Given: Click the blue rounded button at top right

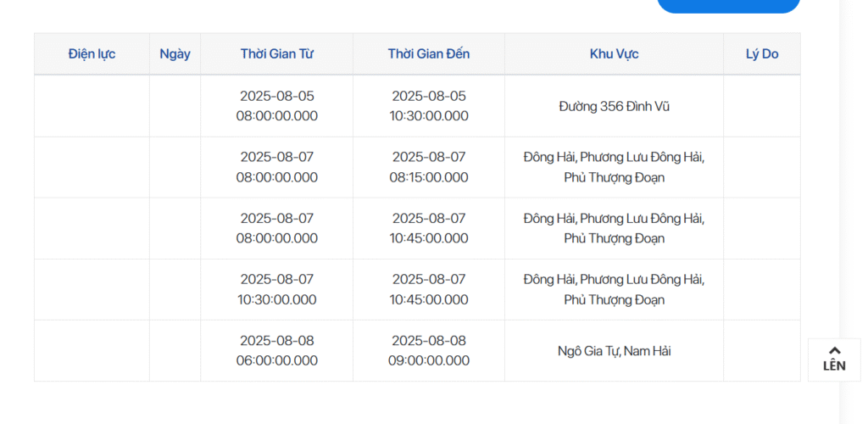Looking at the screenshot, I should [728, 6].
